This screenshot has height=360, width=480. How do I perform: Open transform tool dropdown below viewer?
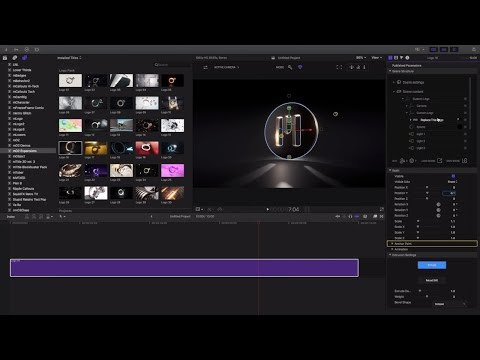pyautogui.click(x=199, y=209)
